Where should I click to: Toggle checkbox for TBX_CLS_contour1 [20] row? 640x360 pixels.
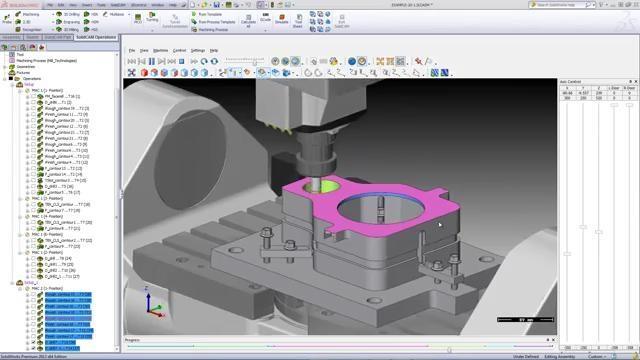(33, 222)
